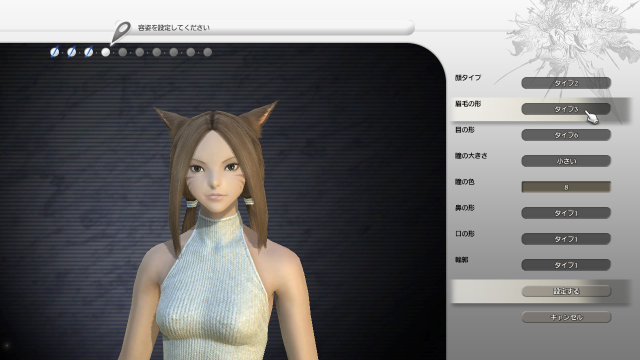Click the last grey step dot
The image size is (640, 360).
pos(207,52)
